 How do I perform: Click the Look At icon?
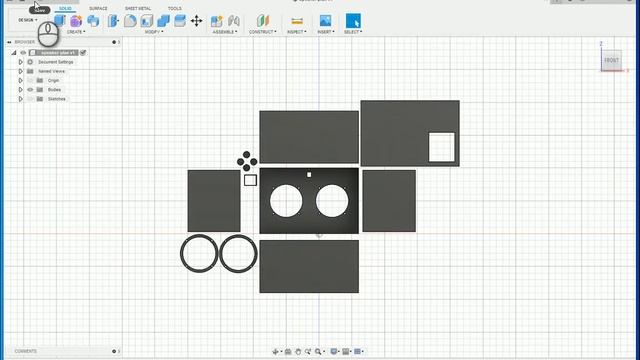coord(288,351)
